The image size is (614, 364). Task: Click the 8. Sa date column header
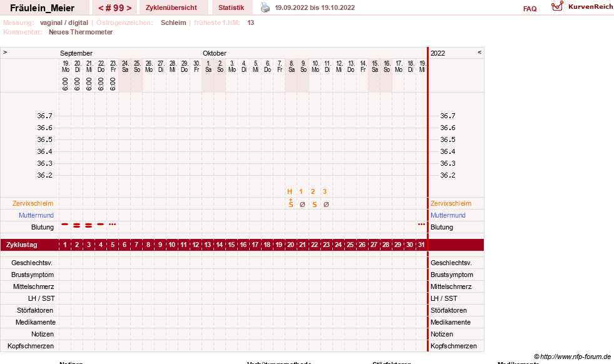pos(291,66)
